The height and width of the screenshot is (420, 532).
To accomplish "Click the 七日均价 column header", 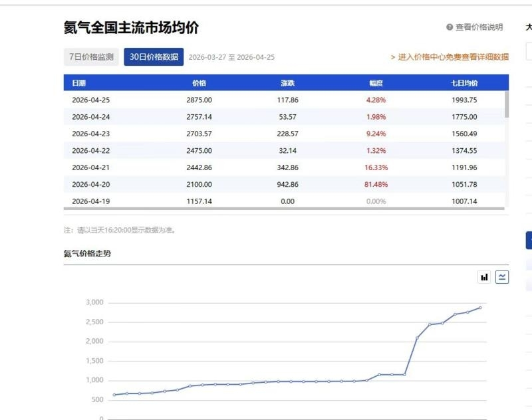I will point(464,83).
